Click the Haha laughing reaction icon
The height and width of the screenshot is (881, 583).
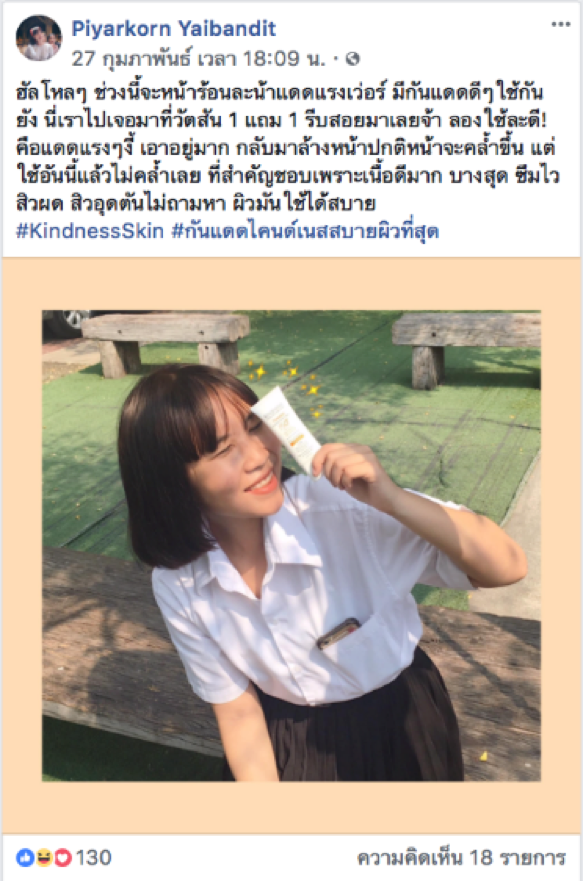[x=44, y=857]
